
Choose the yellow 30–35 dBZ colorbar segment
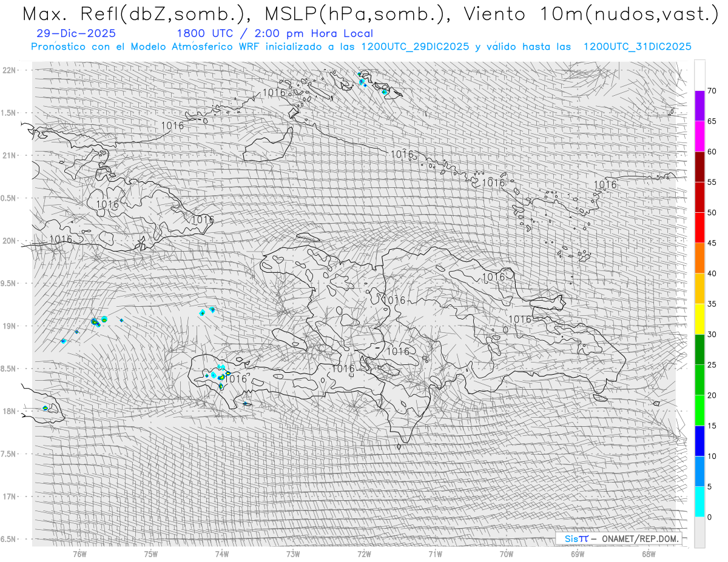699,319
